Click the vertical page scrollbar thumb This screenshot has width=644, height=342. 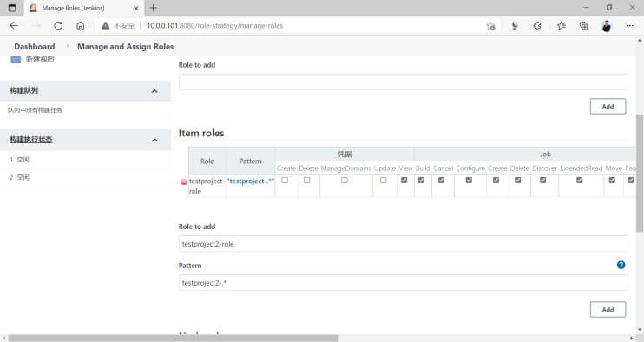640,174
